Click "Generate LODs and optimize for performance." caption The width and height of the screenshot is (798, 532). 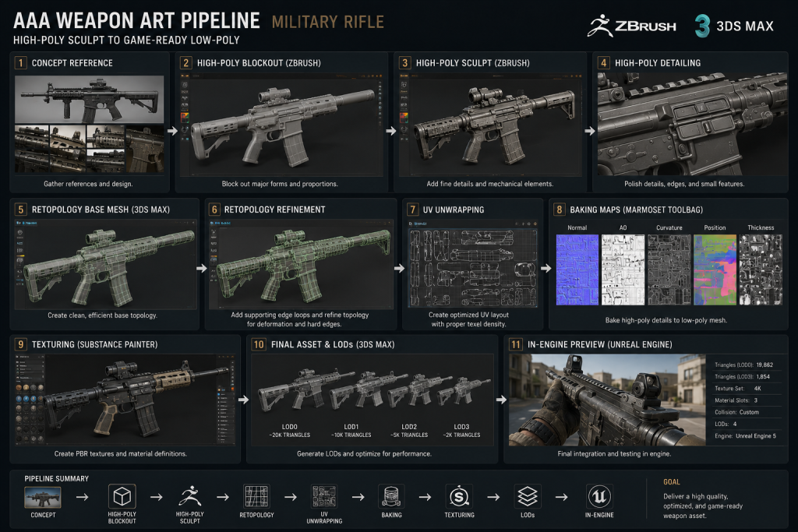364,453
